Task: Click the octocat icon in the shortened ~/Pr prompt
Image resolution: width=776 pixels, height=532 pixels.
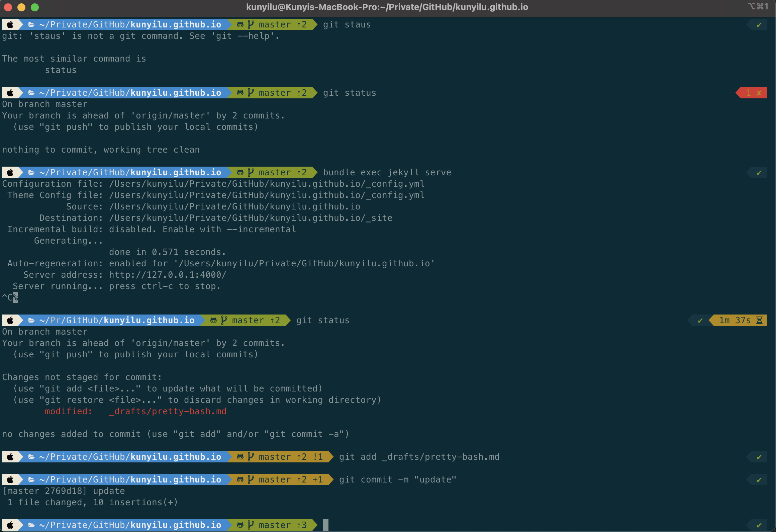Action: tap(213, 320)
